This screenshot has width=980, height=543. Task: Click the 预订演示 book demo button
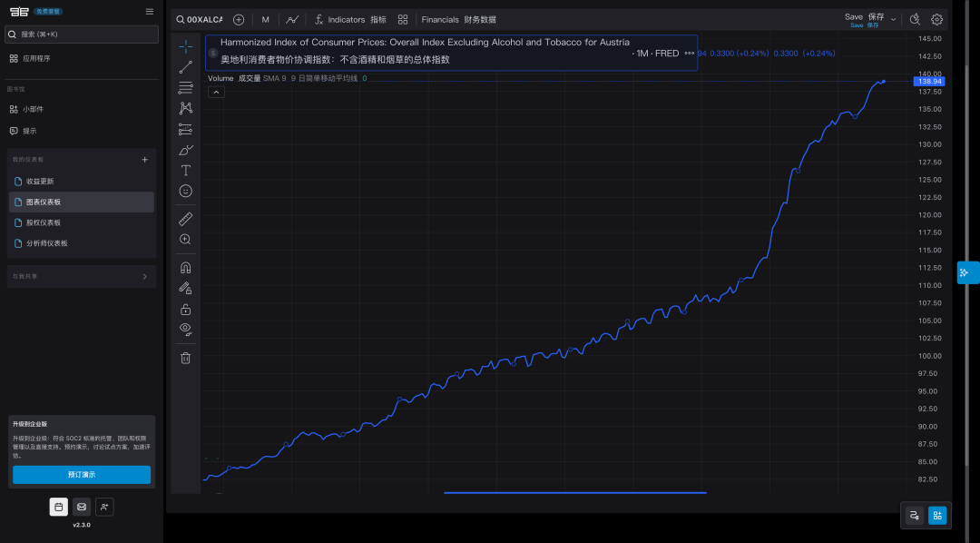82,474
